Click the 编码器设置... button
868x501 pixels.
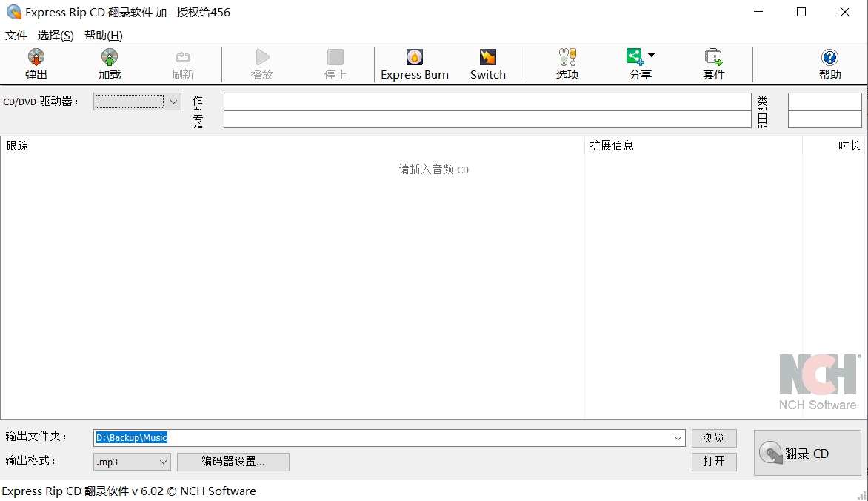233,462
